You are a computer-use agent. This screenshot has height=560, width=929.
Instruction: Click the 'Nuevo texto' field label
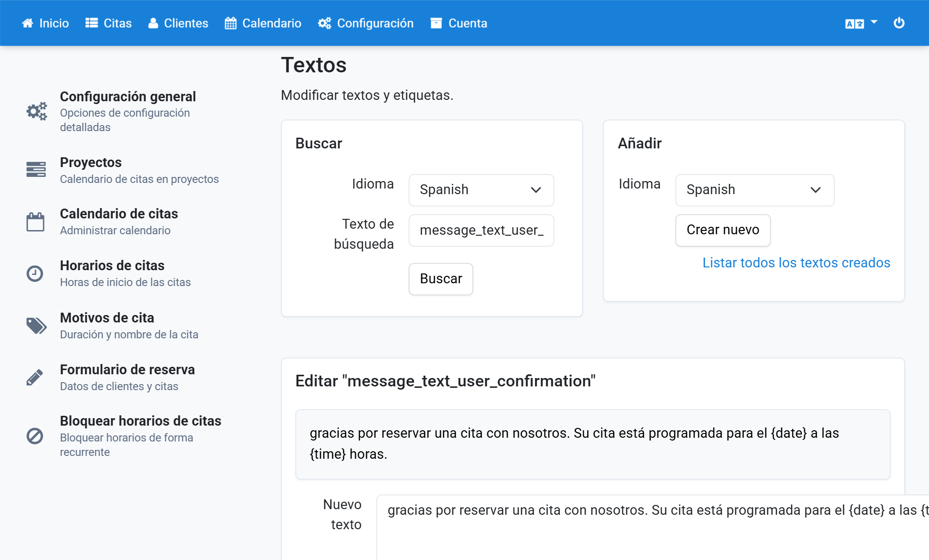(342, 514)
